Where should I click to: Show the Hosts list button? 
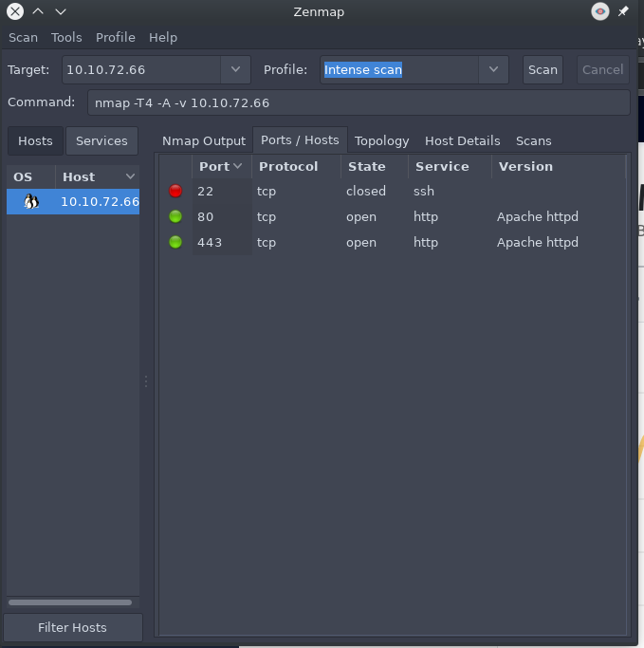pos(35,141)
